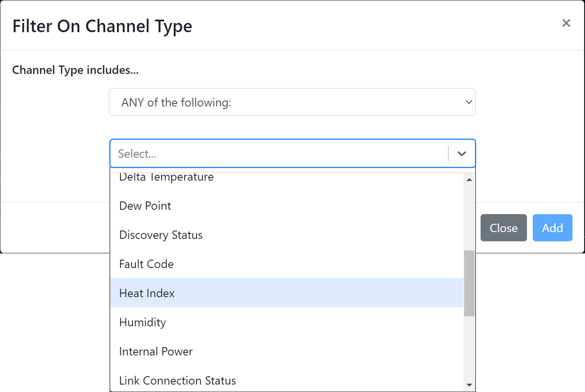The width and height of the screenshot is (585, 392).
Task: Click scrollbar track above the thumb
Action: (x=469, y=215)
